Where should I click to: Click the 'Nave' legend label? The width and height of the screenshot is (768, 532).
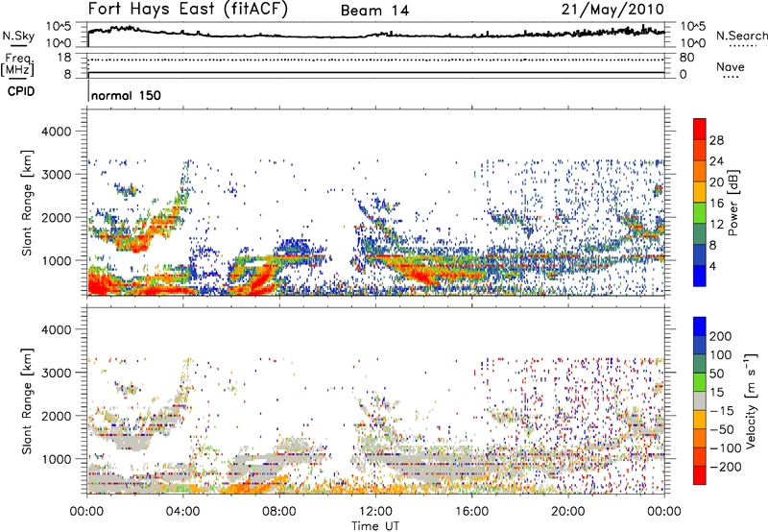[731, 66]
